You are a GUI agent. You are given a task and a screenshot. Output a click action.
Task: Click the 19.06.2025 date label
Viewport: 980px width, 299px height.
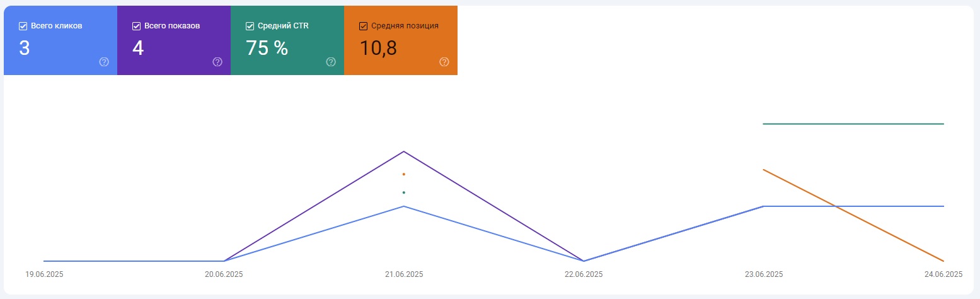tap(44, 274)
